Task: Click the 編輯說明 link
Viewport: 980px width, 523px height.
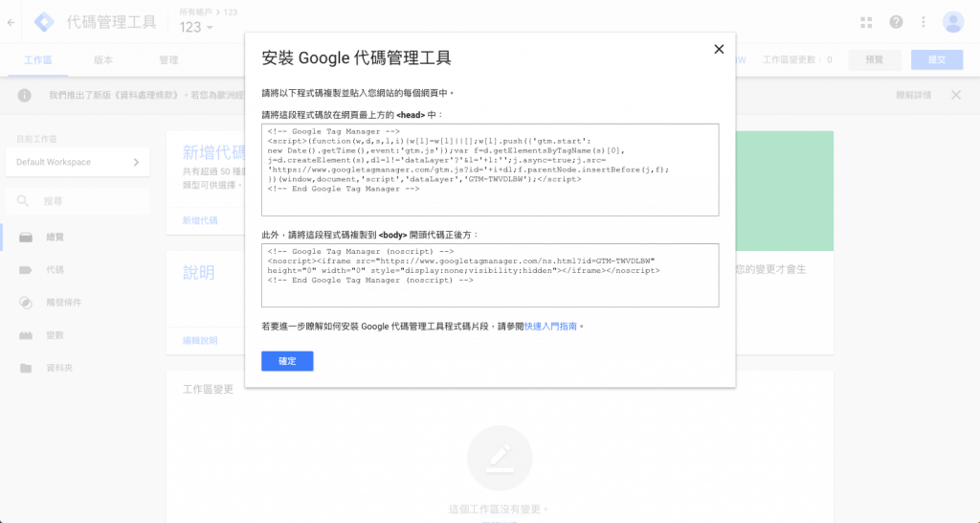Action: [x=200, y=340]
